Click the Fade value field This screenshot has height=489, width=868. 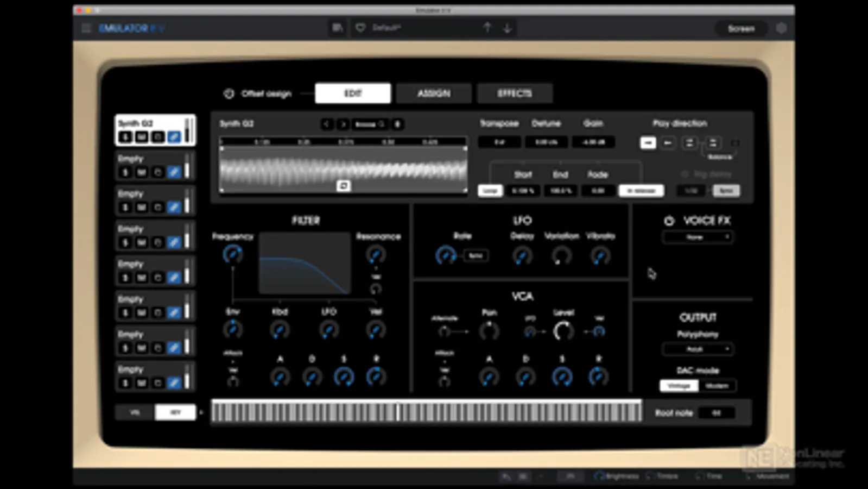coord(598,191)
